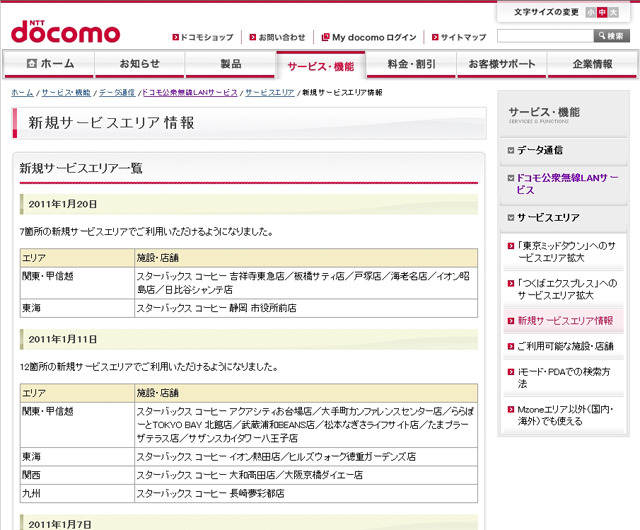Click the My docomo login icon
640x530 pixels.
point(325,37)
